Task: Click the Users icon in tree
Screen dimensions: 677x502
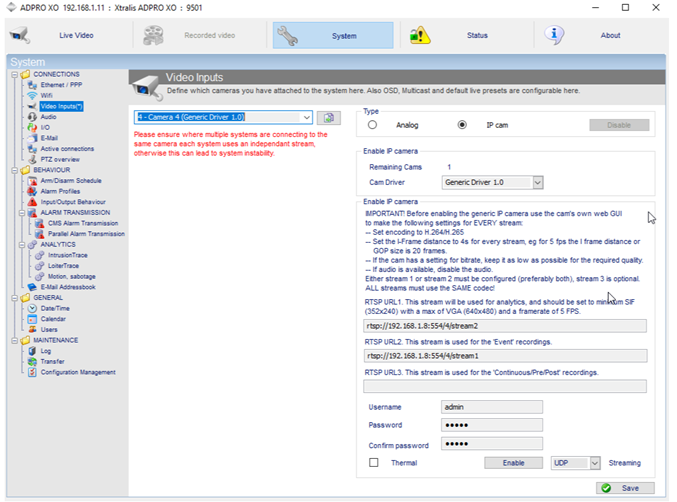Action: (x=32, y=329)
